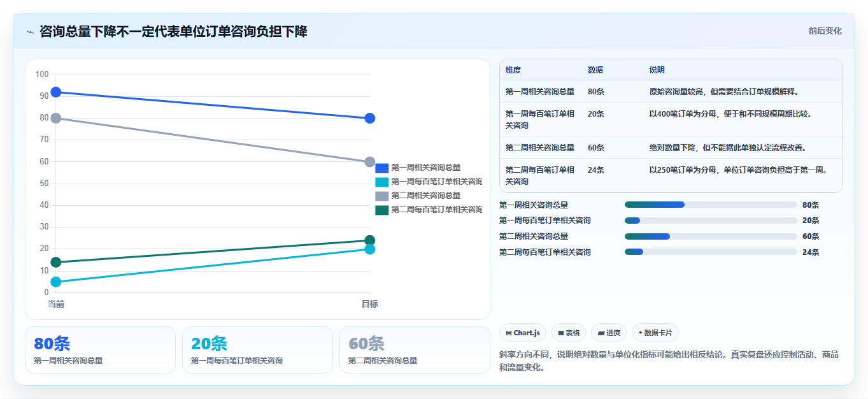Click table cell 第一周相关咨询总量
The height and width of the screenshot is (399, 868).
click(540, 92)
